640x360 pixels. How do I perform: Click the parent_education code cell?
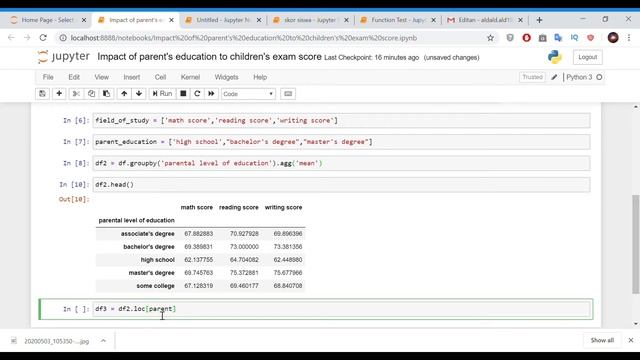[x=341, y=142]
